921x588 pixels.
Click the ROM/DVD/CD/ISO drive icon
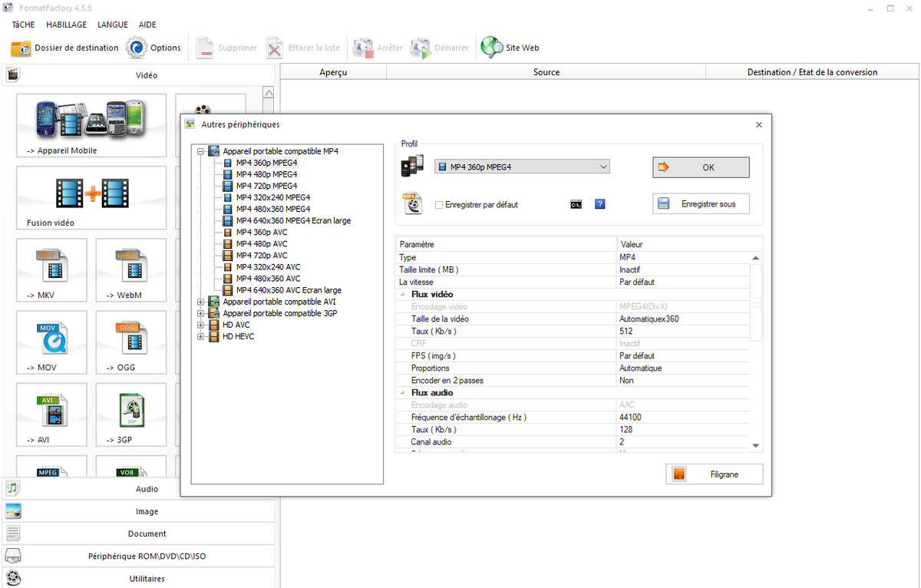pyautogui.click(x=13, y=556)
